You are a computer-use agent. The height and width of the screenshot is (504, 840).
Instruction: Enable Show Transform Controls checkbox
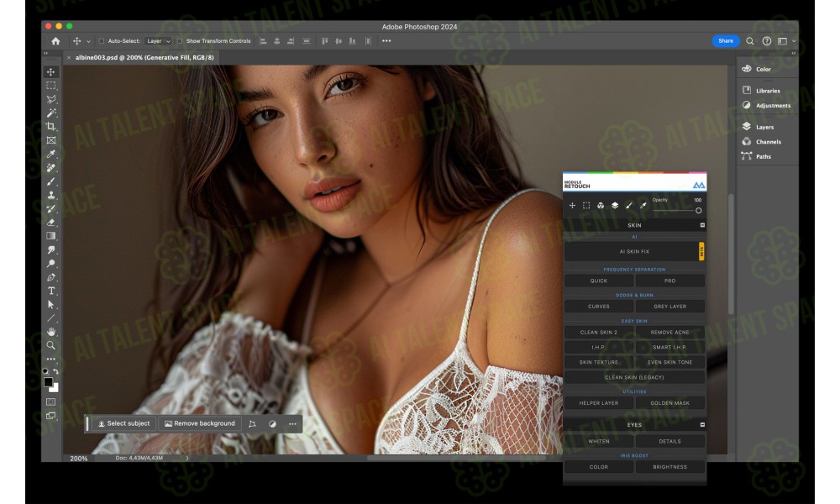pos(180,40)
